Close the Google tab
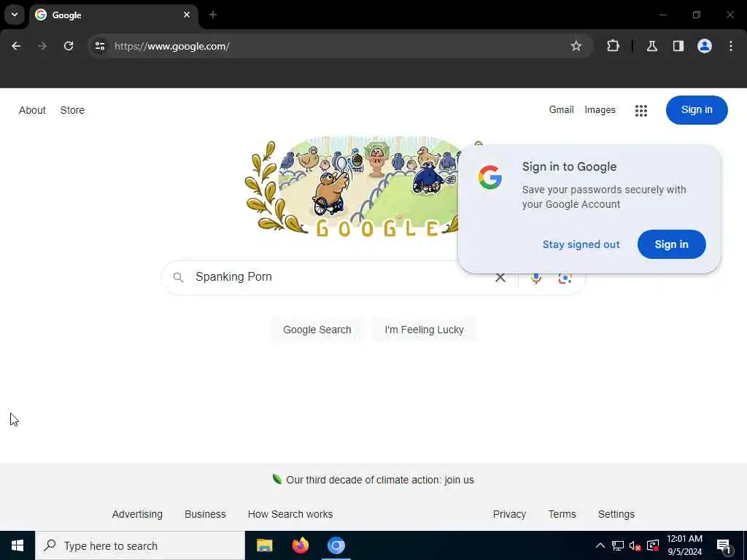Image resolution: width=747 pixels, height=560 pixels. point(187,15)
